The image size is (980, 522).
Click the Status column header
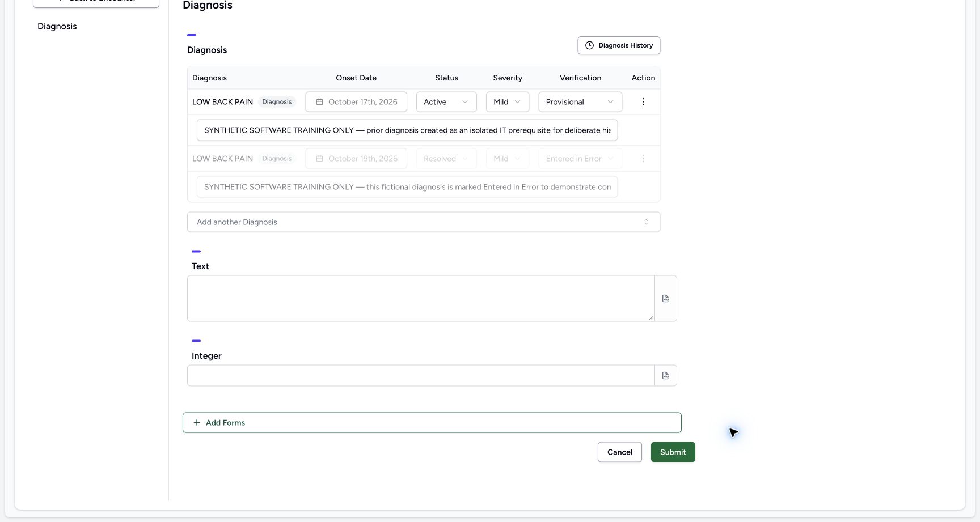point(446,78)
